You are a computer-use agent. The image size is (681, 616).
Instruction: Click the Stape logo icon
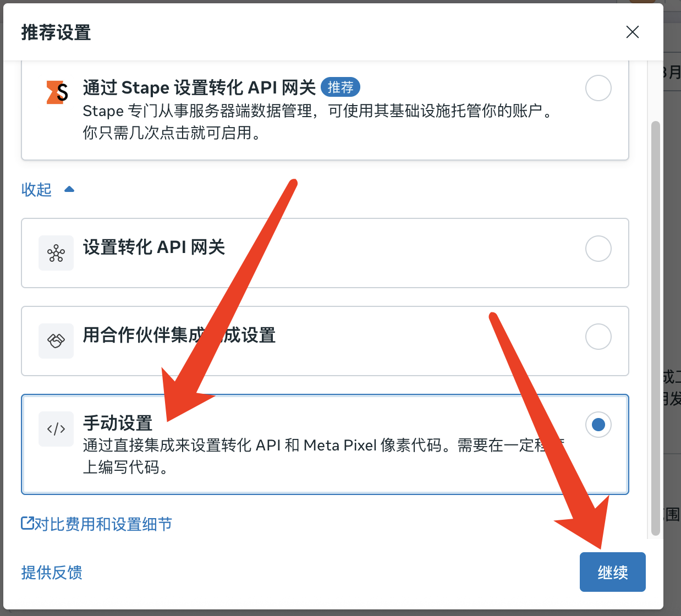pos(57,92)
